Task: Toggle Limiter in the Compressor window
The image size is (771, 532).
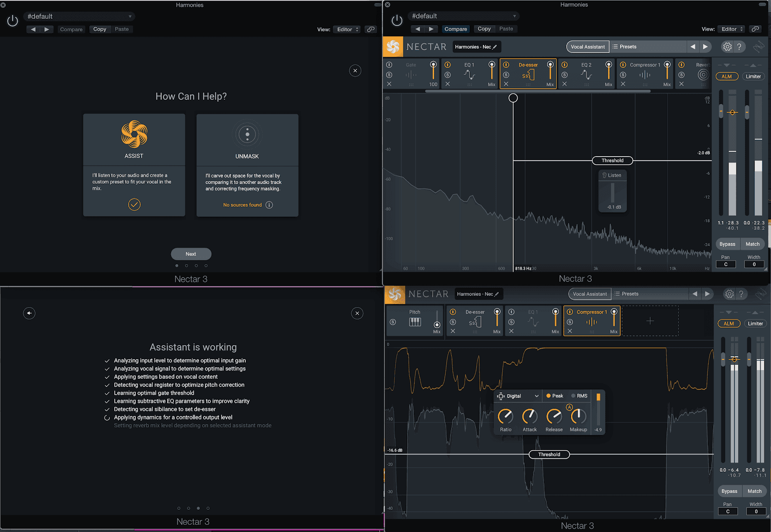Action: [x=755, y=324]
